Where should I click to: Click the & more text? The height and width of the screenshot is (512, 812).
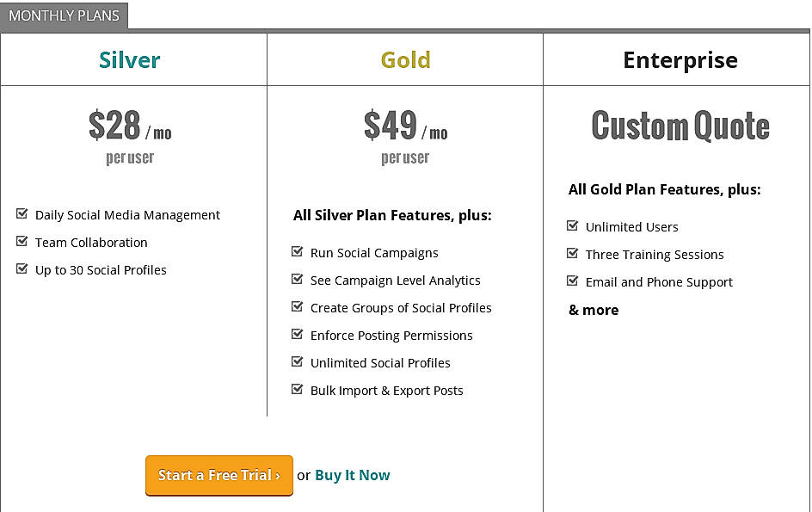594,310
